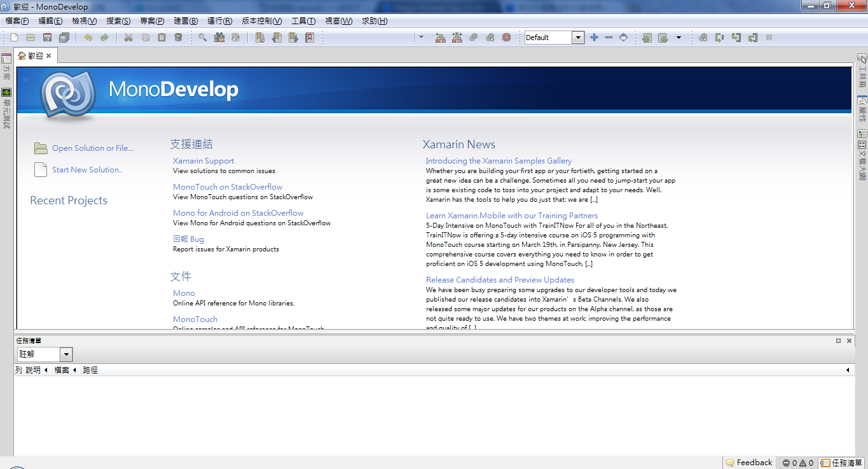Create a new file from the toolbar
Image resolution: width=868 pixels, height=469 pixels.
tap(14, 38)
